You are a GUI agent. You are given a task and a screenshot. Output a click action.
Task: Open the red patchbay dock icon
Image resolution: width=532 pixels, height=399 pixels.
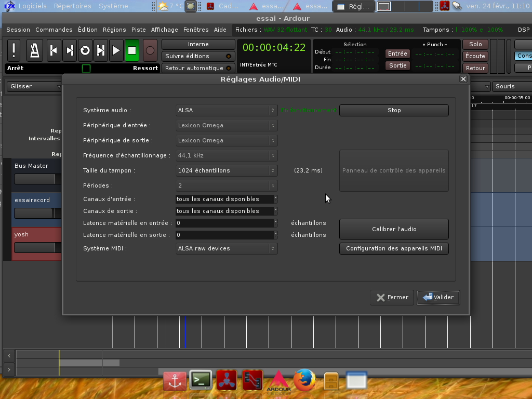tap(252, 380)
